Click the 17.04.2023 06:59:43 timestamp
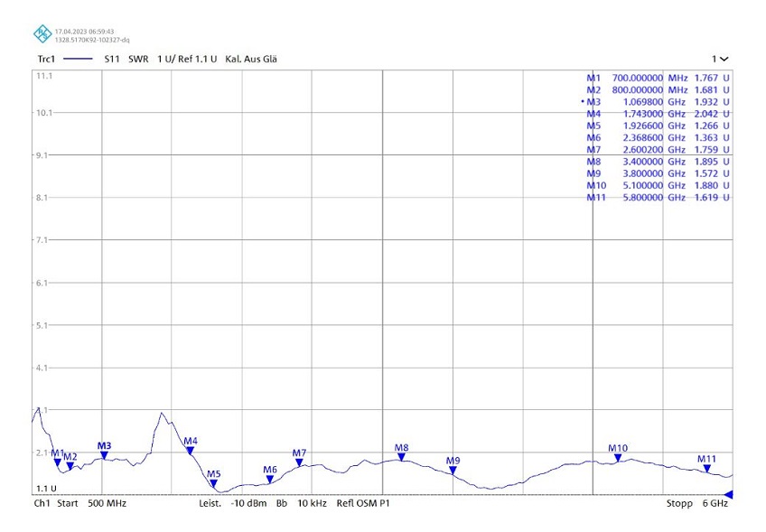 click(85, 32)
